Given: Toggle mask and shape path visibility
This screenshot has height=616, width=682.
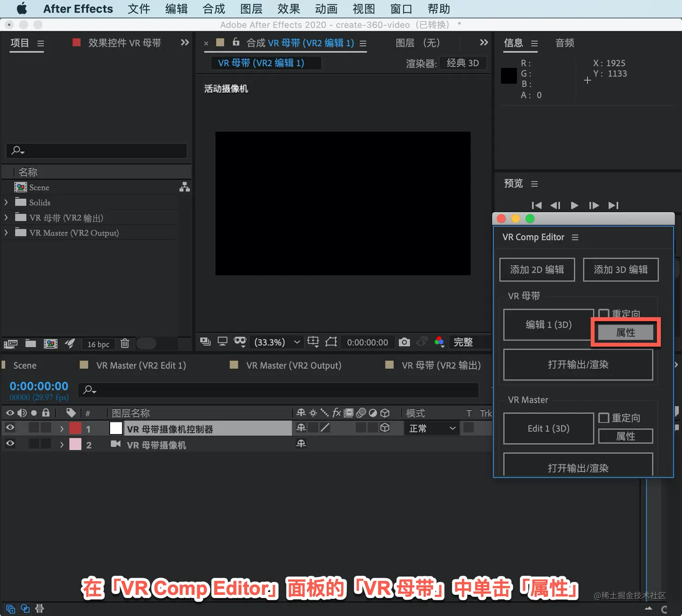Looking at the screenshot, I should pos(240,342).
